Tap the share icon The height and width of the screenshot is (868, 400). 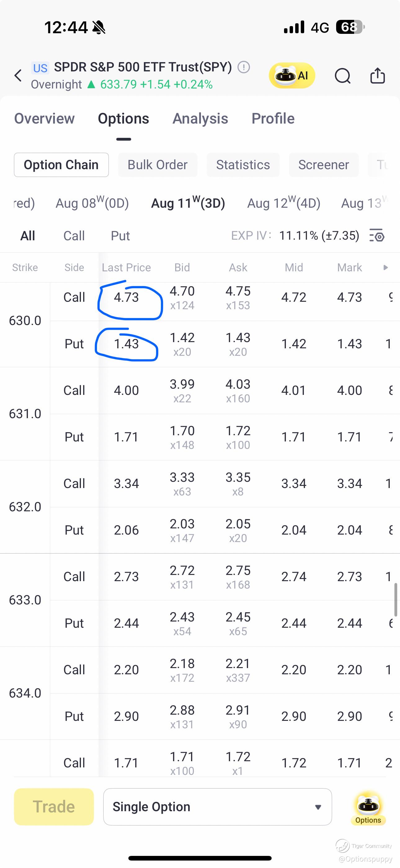377,75
